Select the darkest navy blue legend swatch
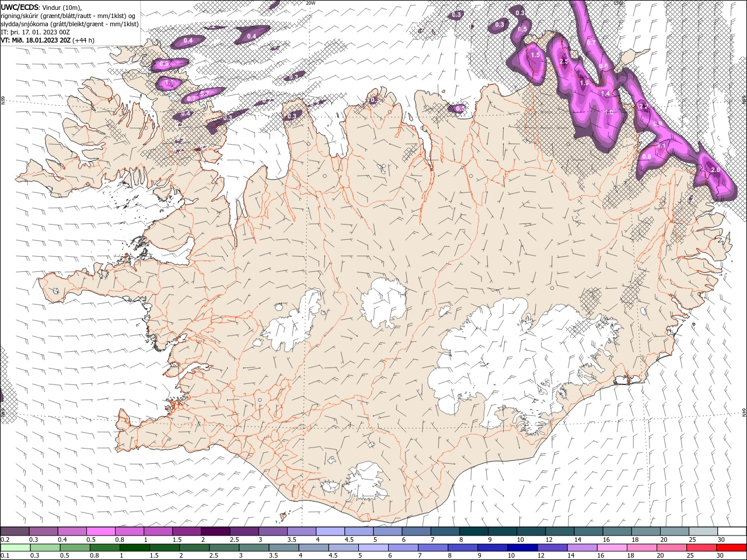This screenshot has height=560, width=747. (523, 547)
